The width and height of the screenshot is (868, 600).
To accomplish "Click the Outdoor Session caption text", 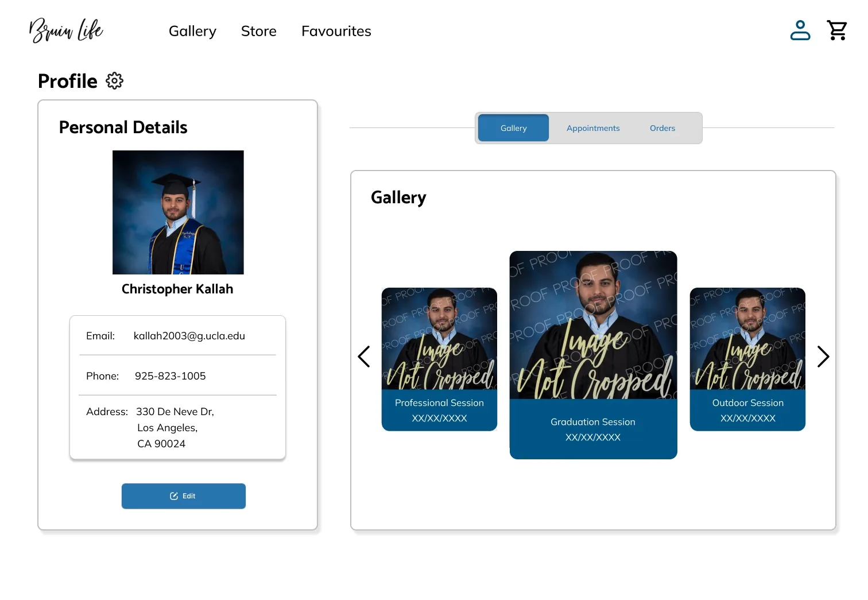I will [x=748, y=403].
